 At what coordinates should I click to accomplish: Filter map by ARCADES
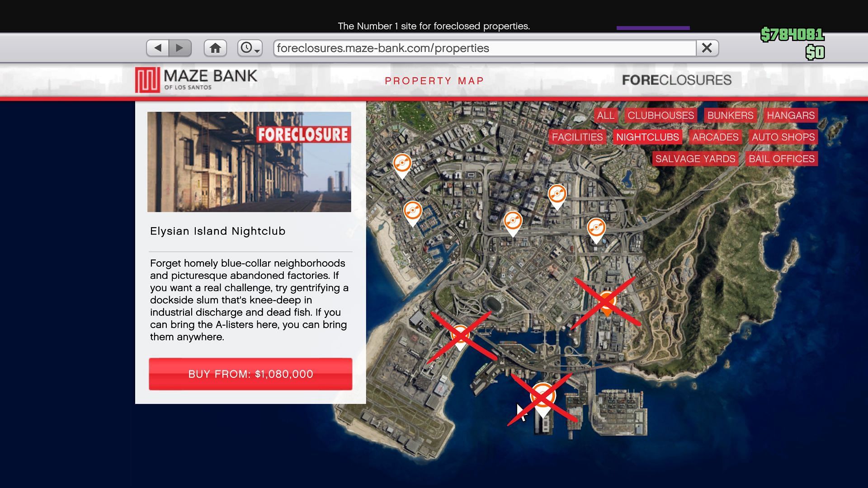[715, 137]
